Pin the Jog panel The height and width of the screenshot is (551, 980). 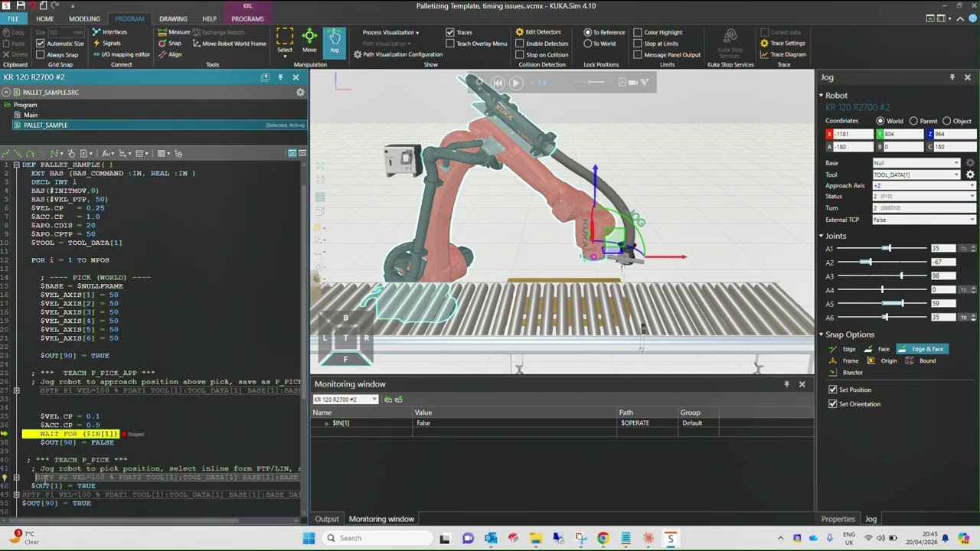coord(952,77)
